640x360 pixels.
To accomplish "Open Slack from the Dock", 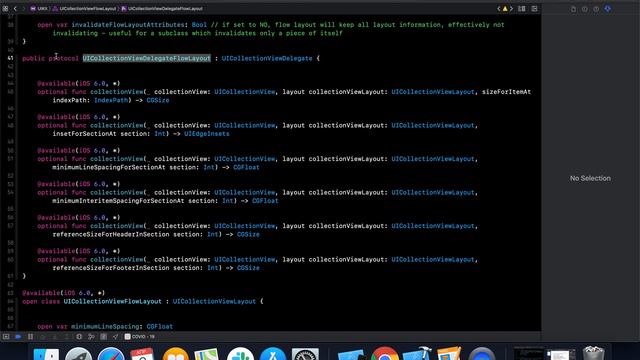I will [x=240, y=354].
